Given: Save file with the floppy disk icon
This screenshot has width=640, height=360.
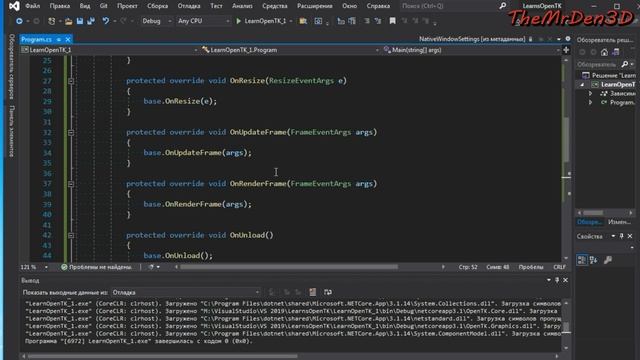Looking at the screenshot, I should pos(80,21).
